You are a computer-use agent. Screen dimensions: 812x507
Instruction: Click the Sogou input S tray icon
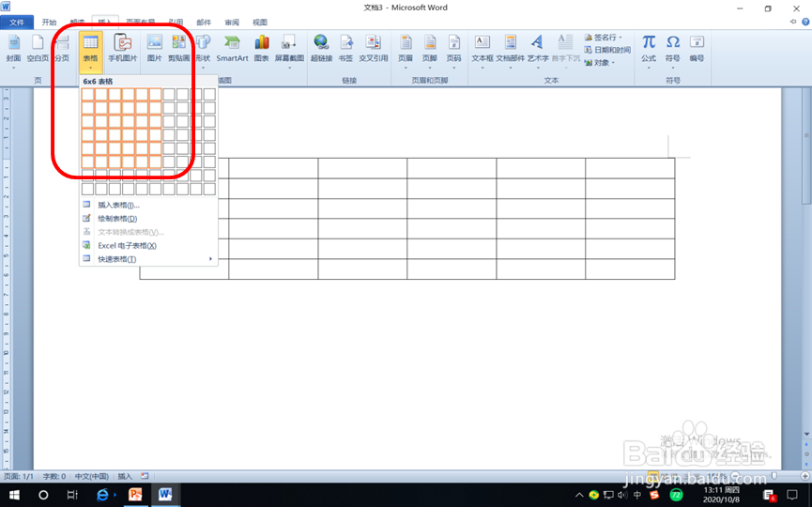tap(654, 495)
